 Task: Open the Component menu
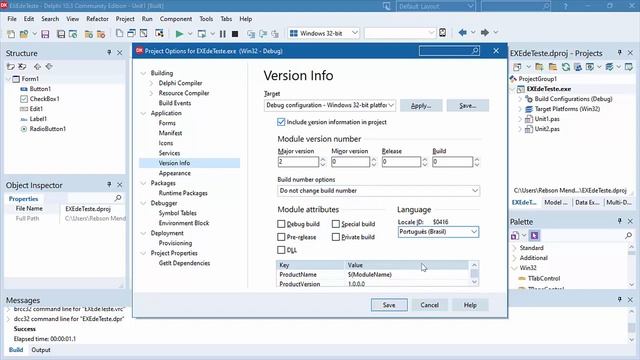click(x=176, y=19)
